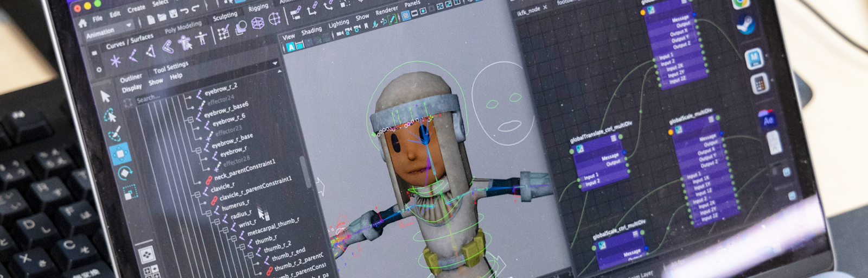
Task: Select eyebrow_r_base6 in the Outliner
Action: tap(226, 109)
